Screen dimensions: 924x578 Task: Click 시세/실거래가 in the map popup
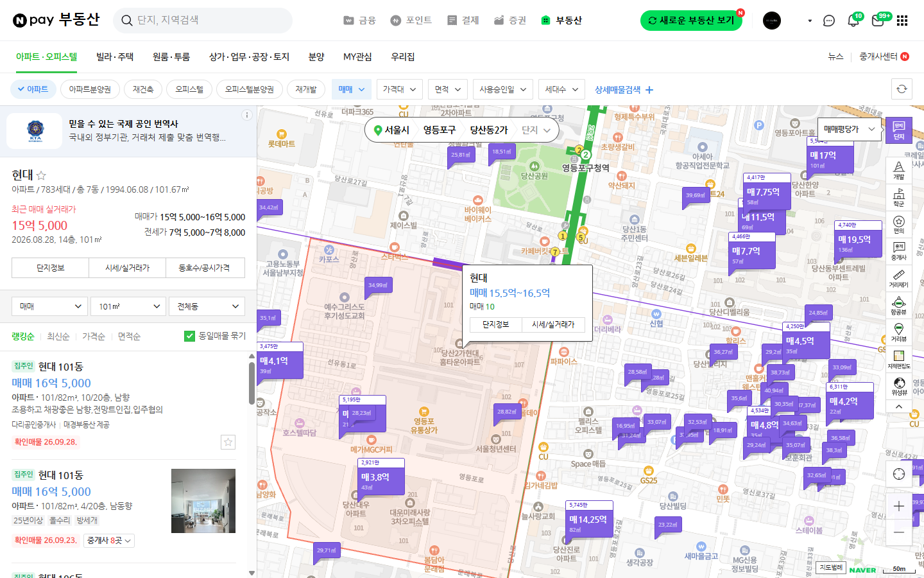(553, 324)
